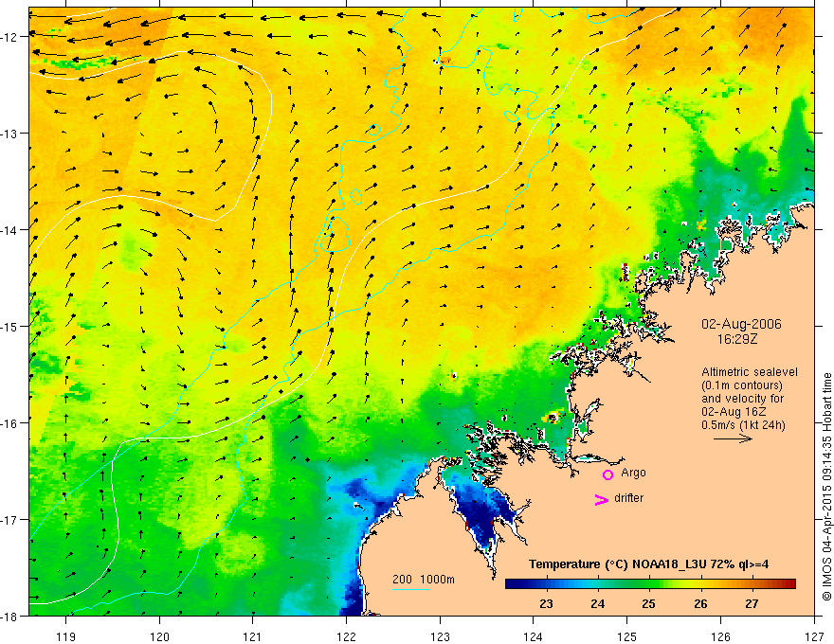This screenshot has height=644, width=834.
Task: Click the colorbar value 24
Action: point(598,603)
